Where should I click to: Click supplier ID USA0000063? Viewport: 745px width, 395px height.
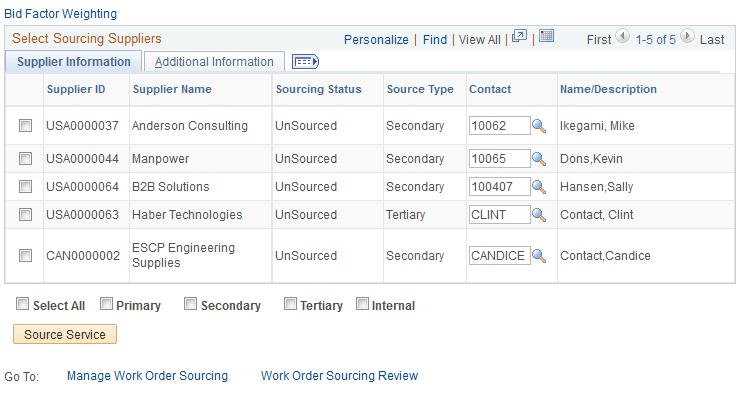click(82, 215)
